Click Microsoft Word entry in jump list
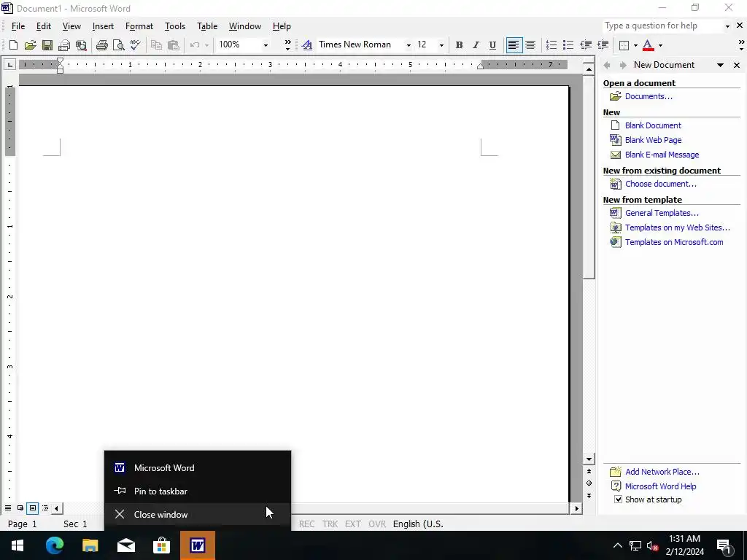 (x=198, y=467)
